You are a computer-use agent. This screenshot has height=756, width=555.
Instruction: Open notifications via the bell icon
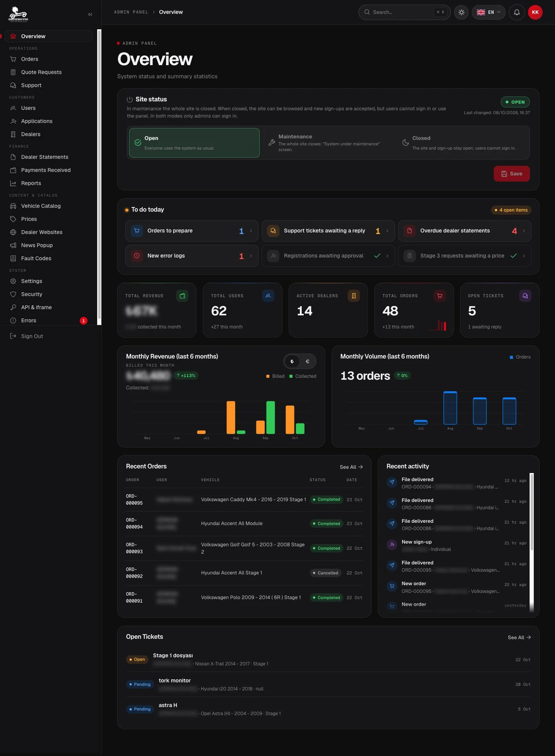517,12
